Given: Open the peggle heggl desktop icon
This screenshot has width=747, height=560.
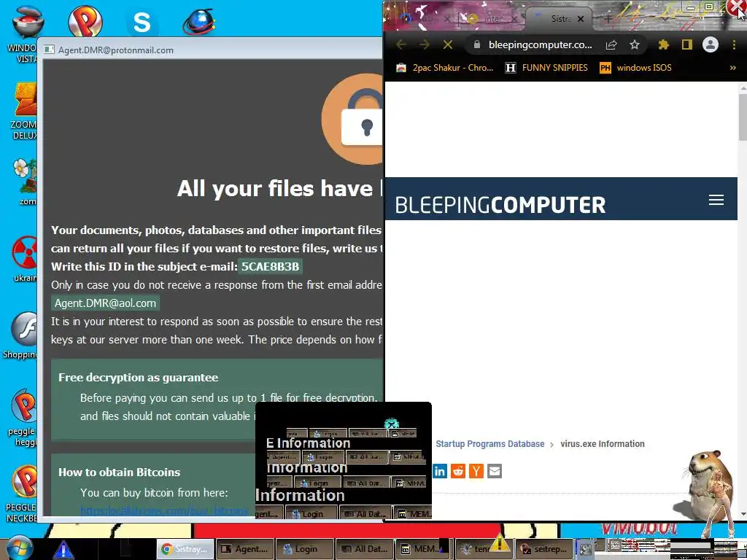Looking at the screenshot, I should [23, 418].
